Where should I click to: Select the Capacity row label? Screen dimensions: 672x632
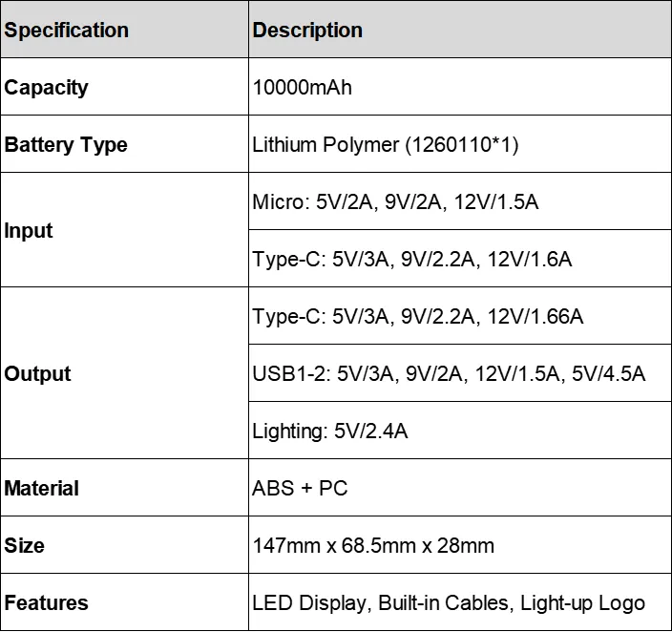[46, 88]
